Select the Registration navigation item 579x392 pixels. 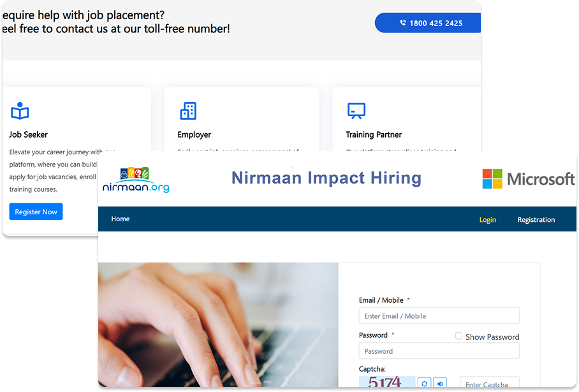pos(536,219)
